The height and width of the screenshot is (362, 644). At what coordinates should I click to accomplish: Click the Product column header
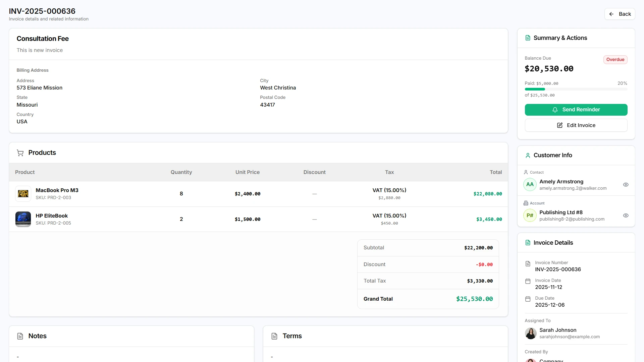(25, 172)
